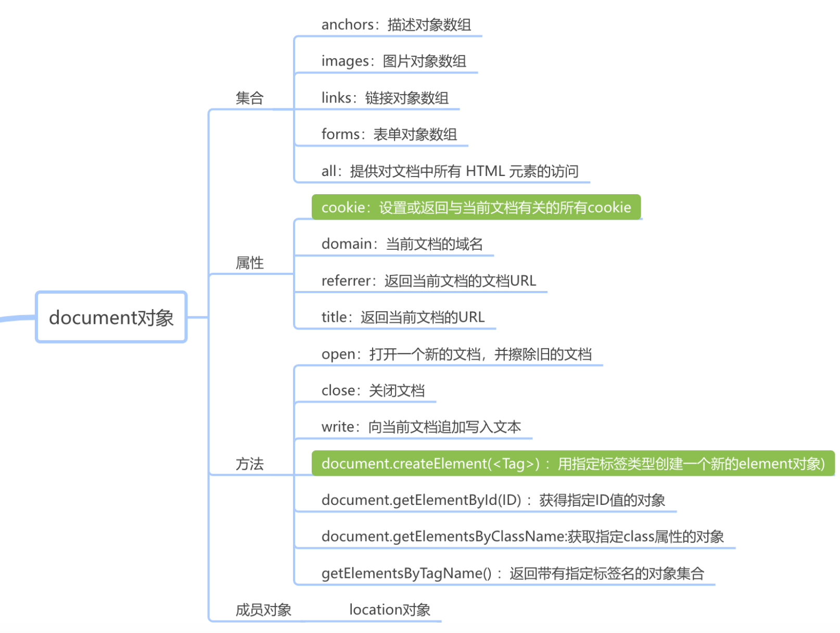Click the document.getElementById(ID) node

pyautogui.click(x=493, y=500)
